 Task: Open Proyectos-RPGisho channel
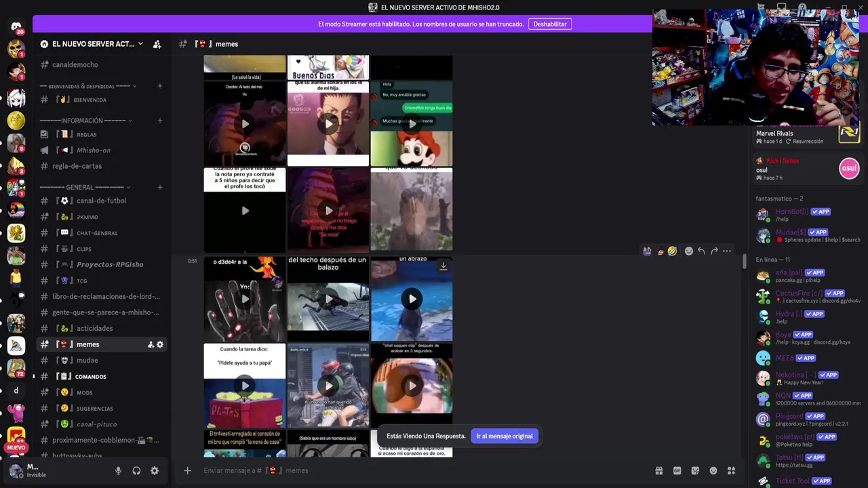102,264
